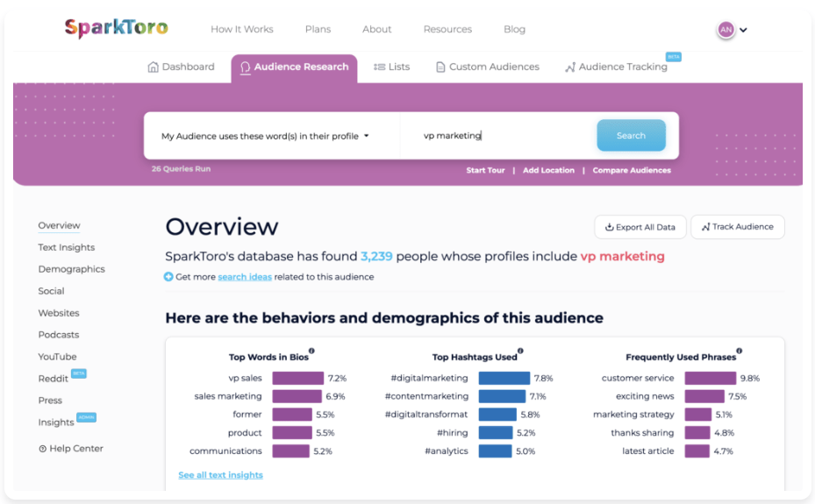Click the 'latest article' phrase label
The height and width of the screenshot is (504, 815).
(648, 451)
